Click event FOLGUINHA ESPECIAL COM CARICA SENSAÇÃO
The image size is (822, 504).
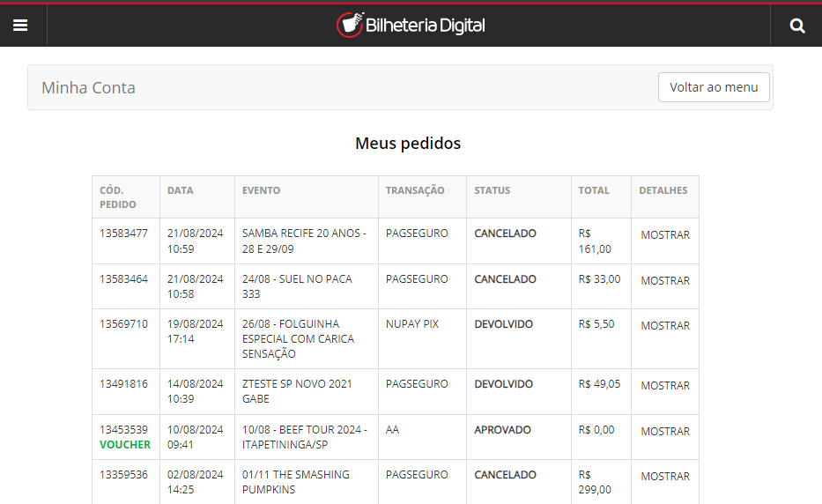298,339
